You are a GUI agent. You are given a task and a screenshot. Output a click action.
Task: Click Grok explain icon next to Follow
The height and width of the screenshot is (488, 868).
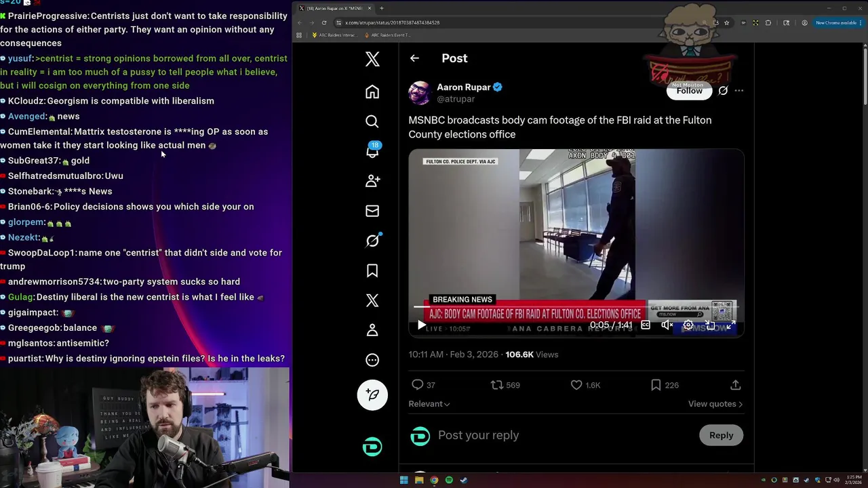723,91
